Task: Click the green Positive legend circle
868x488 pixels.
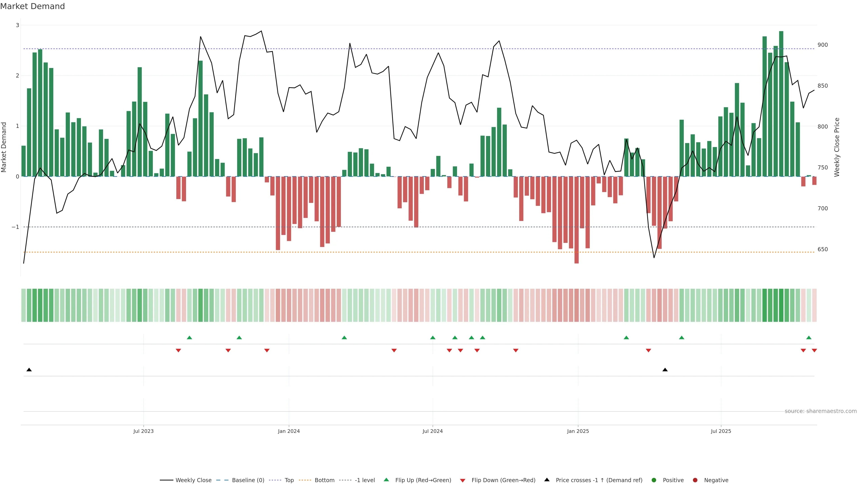Action: point(654,480)
